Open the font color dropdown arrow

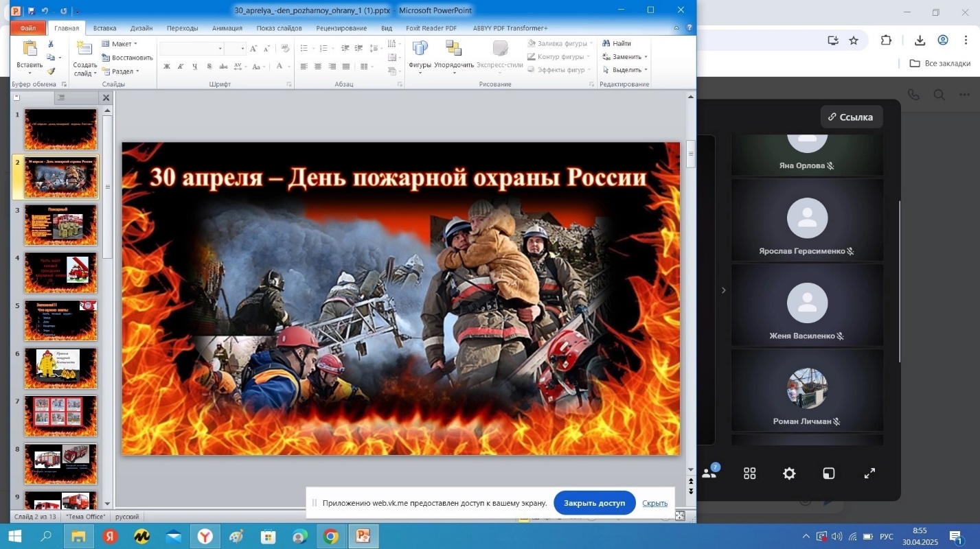(x=288, y=67)
